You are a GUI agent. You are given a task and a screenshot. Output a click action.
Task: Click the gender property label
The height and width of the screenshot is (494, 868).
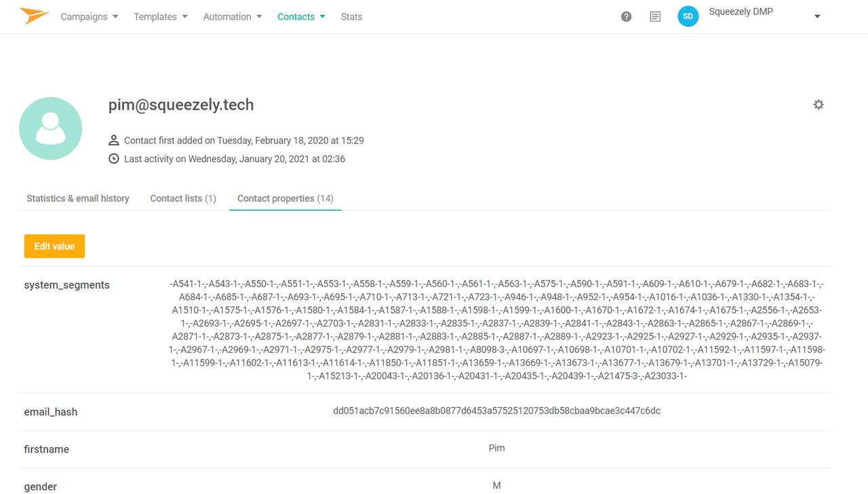click(x=41, y=487)
